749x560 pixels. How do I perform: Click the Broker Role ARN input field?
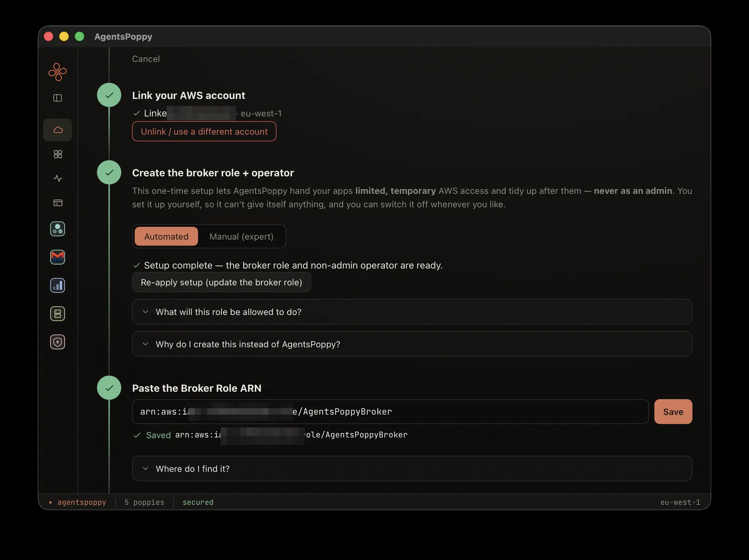coord(390,412)
